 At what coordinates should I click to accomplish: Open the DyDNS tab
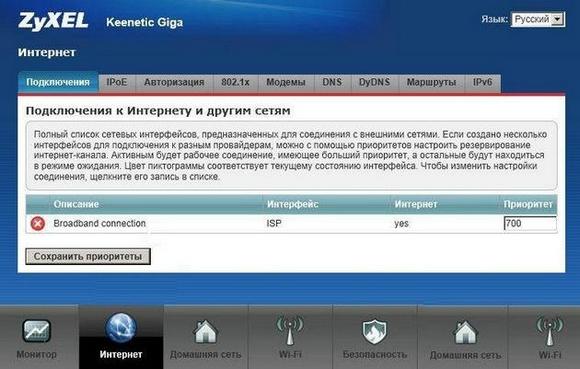[375, 82]
